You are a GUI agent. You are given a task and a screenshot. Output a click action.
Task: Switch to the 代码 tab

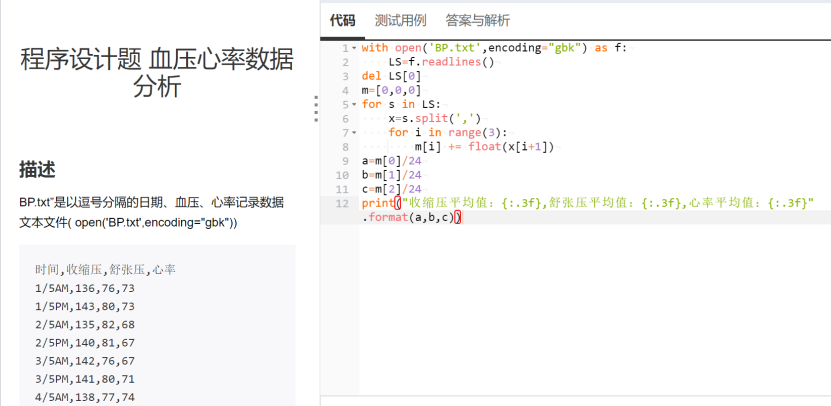click(342, 21)
